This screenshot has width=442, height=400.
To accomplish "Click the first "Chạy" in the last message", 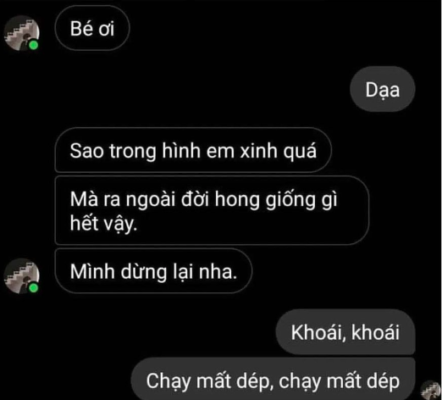I will coord(168,381).
